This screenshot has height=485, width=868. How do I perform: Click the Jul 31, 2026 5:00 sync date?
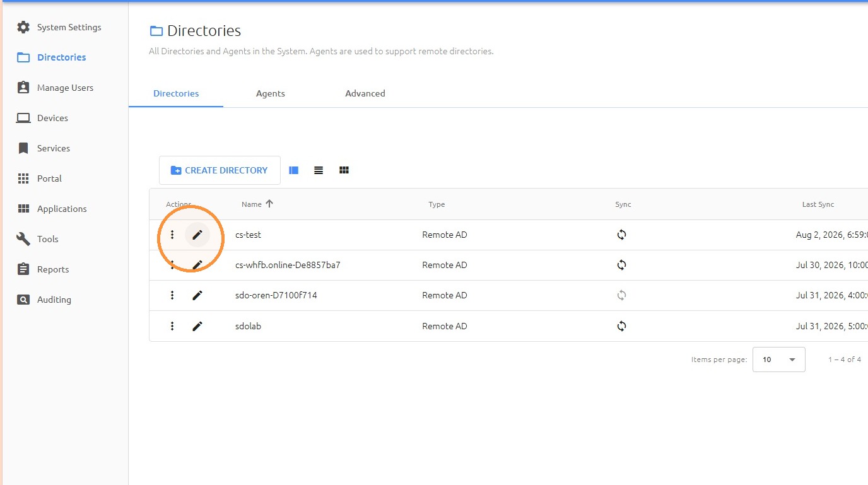point(832,326)
